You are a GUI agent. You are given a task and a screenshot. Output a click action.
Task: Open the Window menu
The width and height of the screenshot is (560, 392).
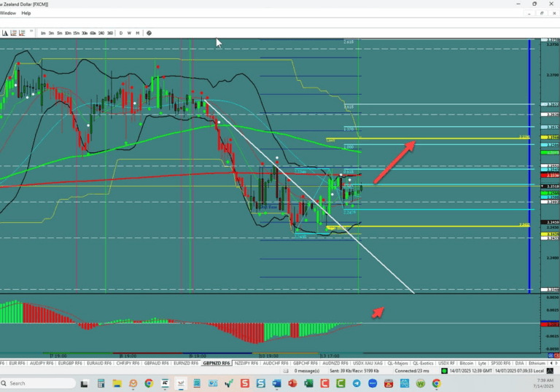(8, 13)
